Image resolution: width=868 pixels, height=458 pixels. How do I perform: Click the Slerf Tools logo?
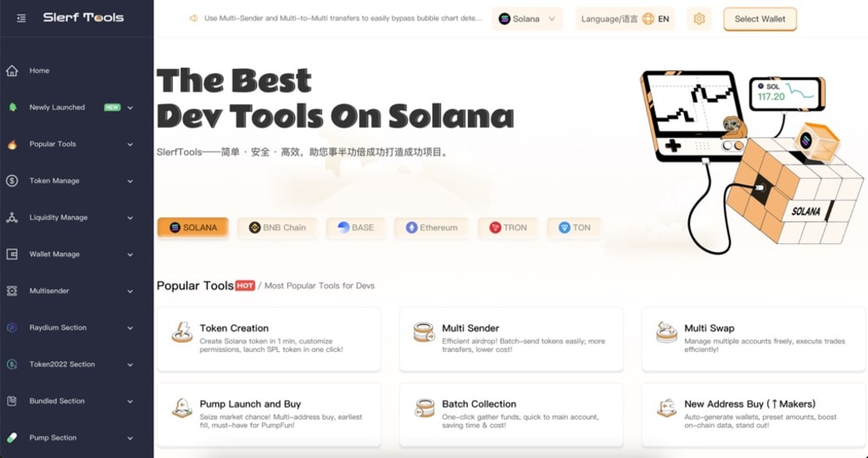point(84,18)
